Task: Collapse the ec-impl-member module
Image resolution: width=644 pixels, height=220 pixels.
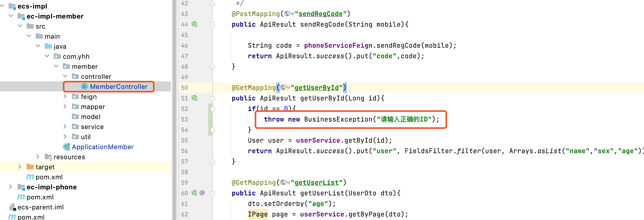Action: click(11, 16)
